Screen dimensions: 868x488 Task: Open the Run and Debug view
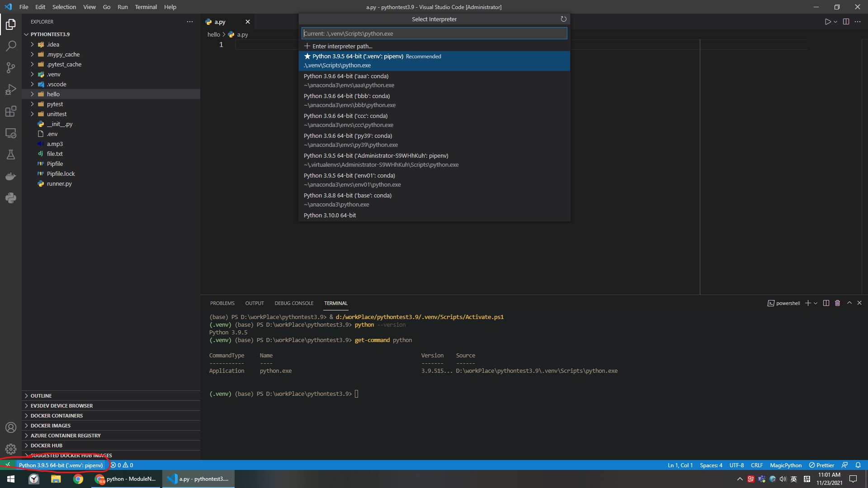[x=11, y=89]
